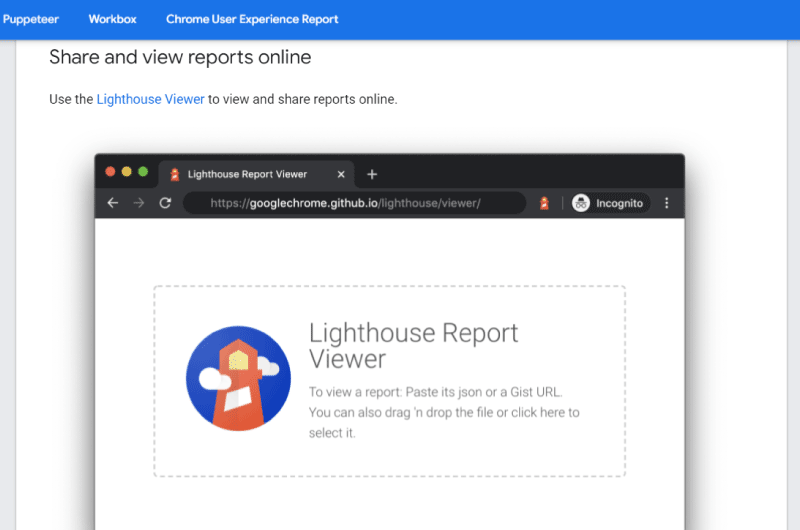Click the reload page icon
This screenshot has height=530, width=800.
pyautogui.click(x=165, y=203)
